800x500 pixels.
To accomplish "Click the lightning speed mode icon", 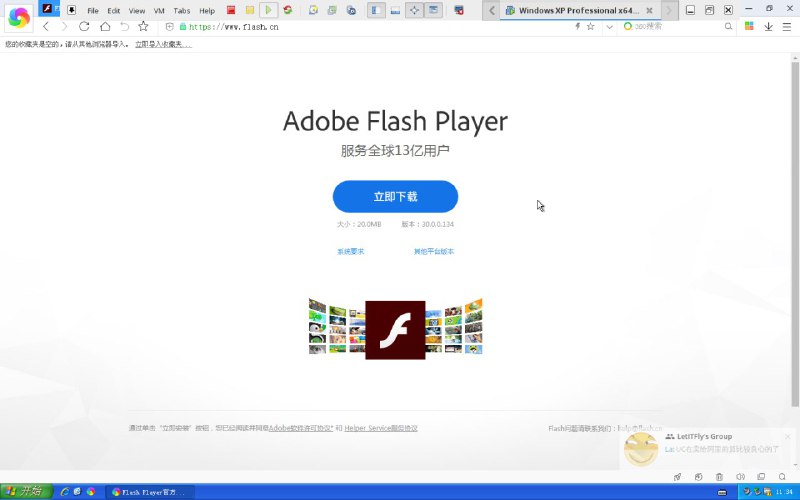I will point(578,27).
